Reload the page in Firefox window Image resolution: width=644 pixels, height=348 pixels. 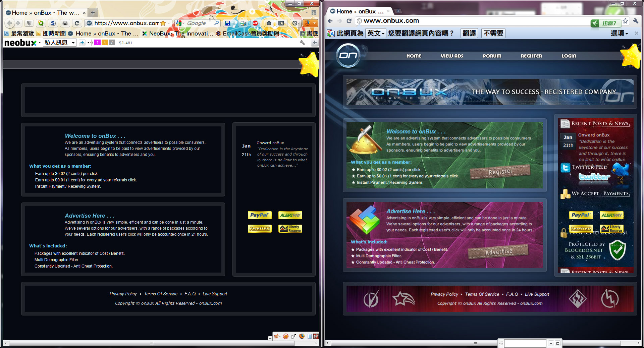pos(77,23)
